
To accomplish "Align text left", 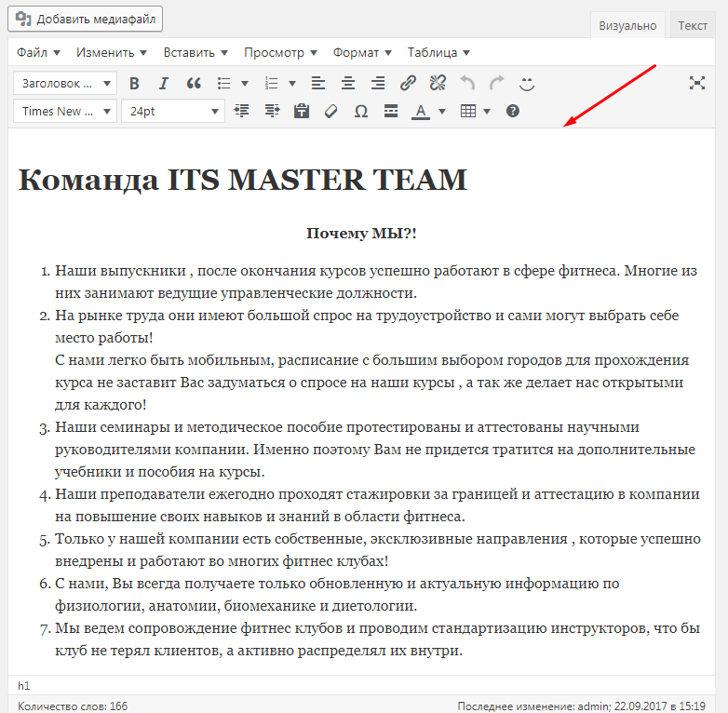I will 318,84.
